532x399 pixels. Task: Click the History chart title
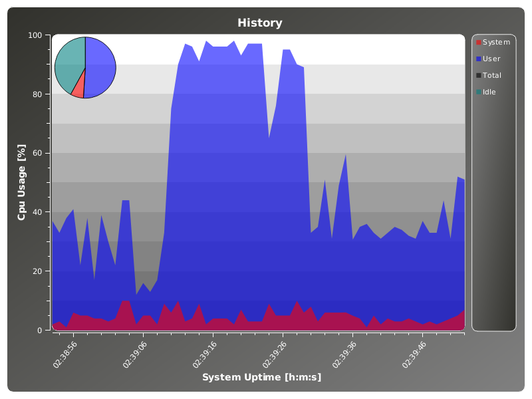pyautogui.click(x=259, y=23)
